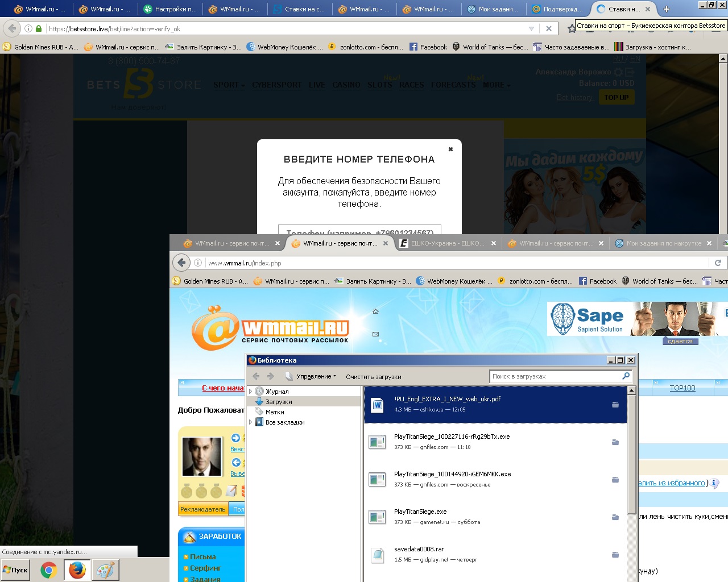This screenshot has width=728, height=582.
Task: Open the TOP100 link
Action: (682, 388)
